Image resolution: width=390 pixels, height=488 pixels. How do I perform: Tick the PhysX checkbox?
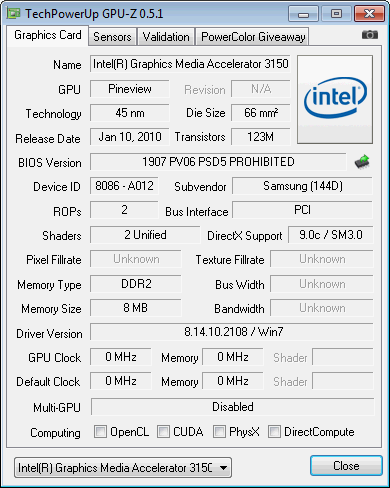(x=219, y=431)
